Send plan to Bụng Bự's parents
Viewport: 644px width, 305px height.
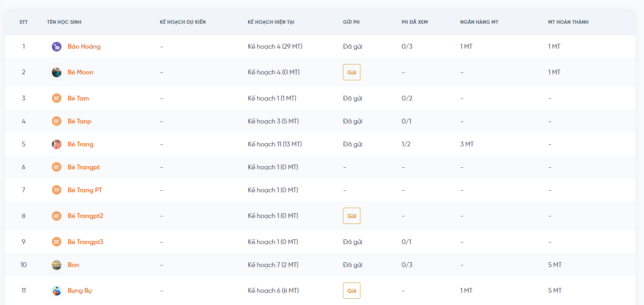point(351,291)
